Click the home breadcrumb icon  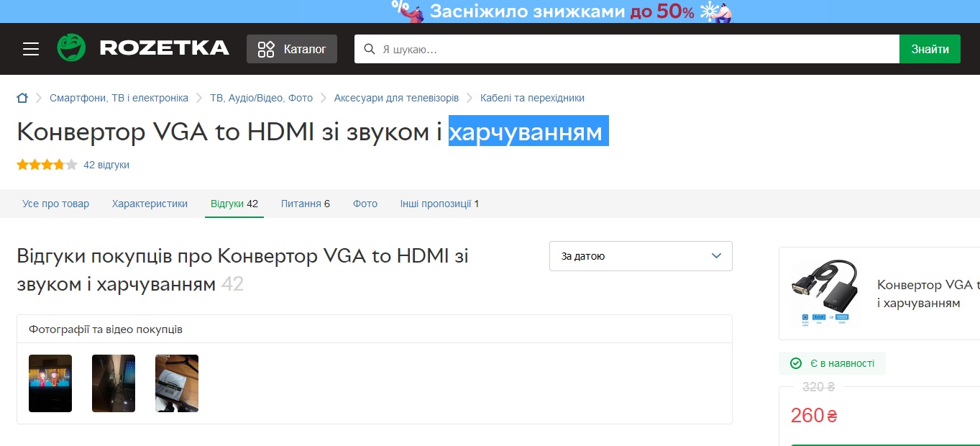pos(22,98)
